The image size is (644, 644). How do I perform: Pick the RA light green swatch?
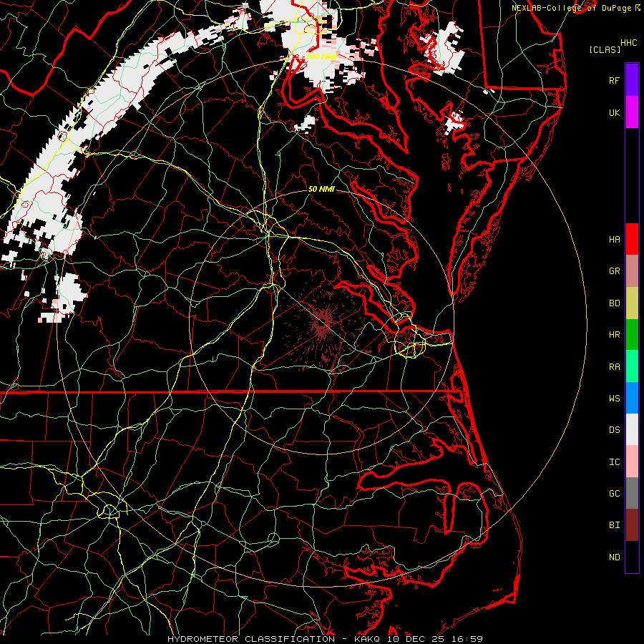click(x=632, y=366)
